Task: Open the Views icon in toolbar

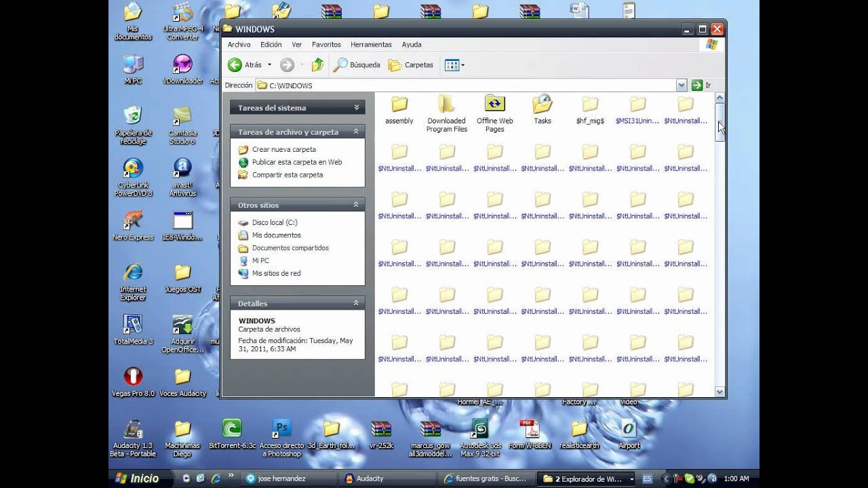Action: [452, 65]
